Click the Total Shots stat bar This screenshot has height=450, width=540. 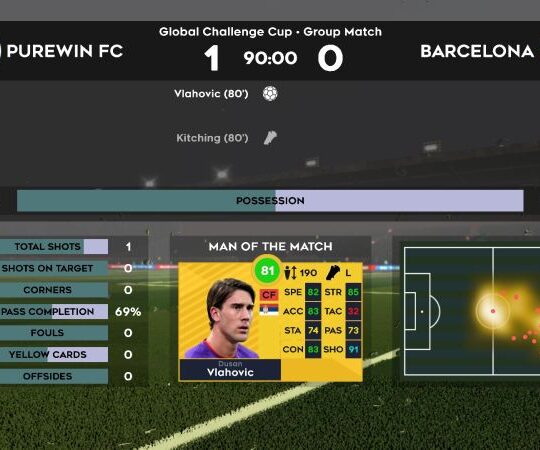click(x=54, y=247)
